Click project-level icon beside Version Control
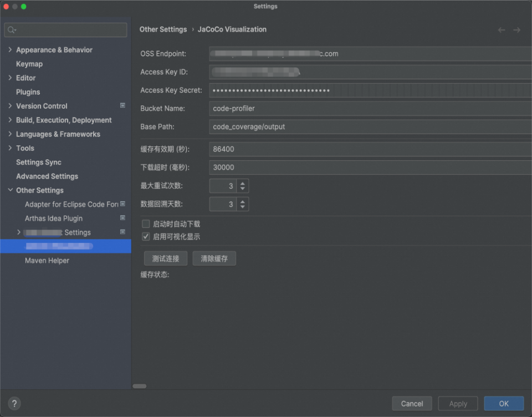The width and height of the screenshot is (532, 417). click(123, 105)
